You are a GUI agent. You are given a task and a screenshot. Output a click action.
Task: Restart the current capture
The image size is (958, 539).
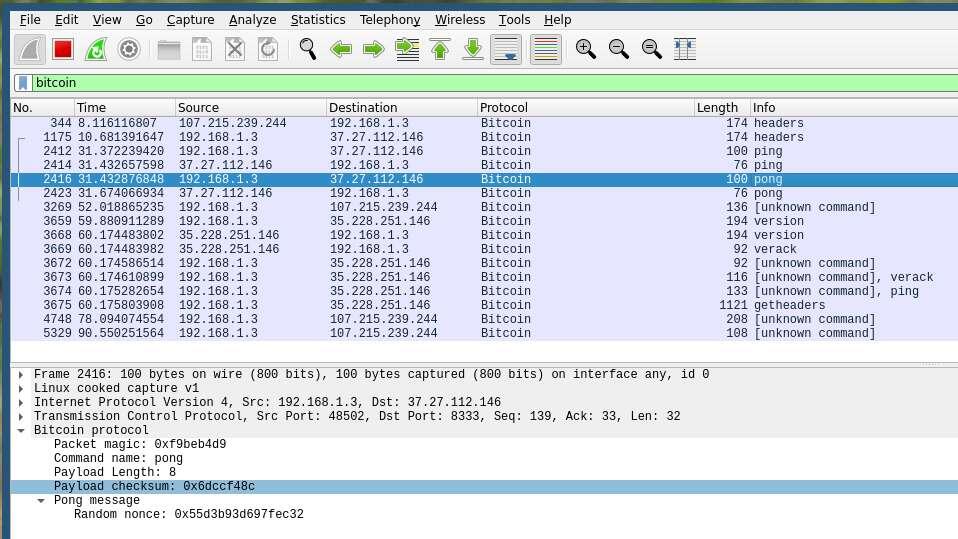pos(96,50)
